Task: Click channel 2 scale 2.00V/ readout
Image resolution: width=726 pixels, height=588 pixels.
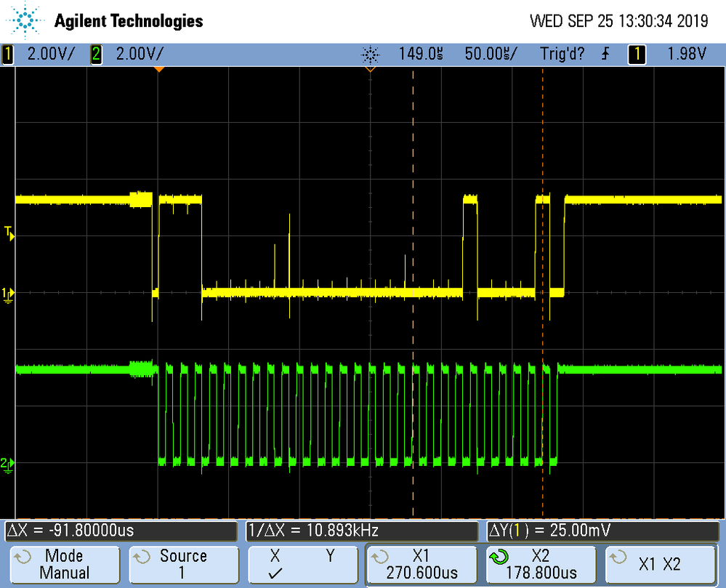Action: coord(140,55)
